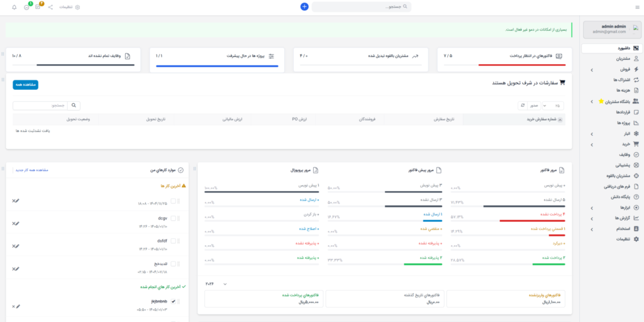Check the untitled to-do dated ۱۴۰۴/۱۱/۲۵
Screen dimensions: 644x322
point(174,201)
